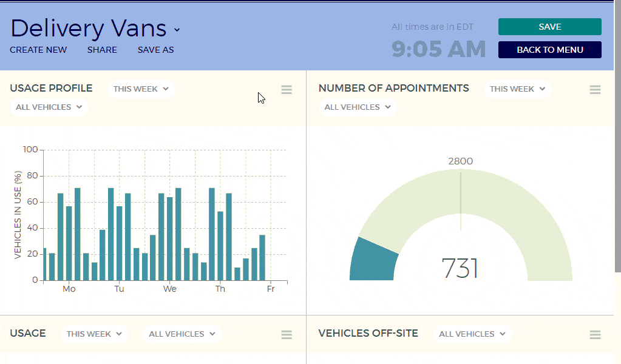
Task: Open the Usage panel This Week dropdown
Action: (x=94, y=334)
